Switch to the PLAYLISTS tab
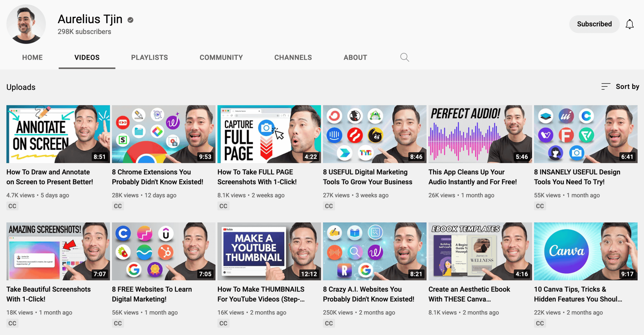The image size is (644, 335). pyautogui.click(x=149, y=58)
